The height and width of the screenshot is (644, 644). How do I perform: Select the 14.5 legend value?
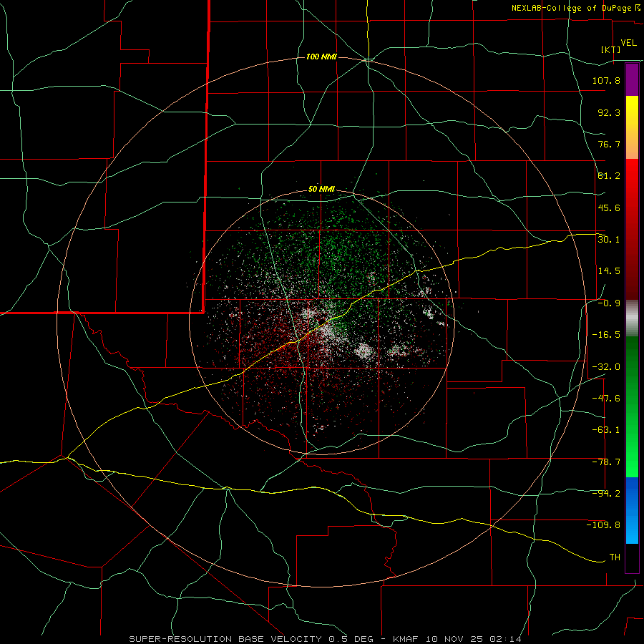(609, 271)
